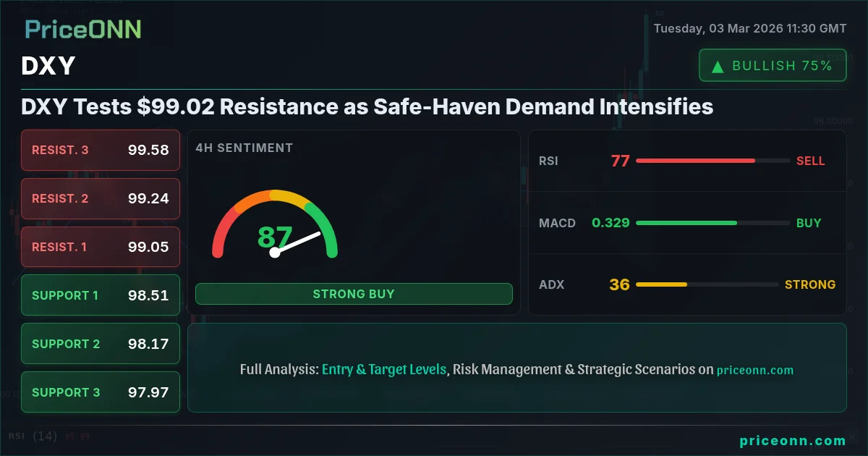This screenshot has width=868, height=456.
Task: Click the RSI red progress bar
Action: click(712, 161)
